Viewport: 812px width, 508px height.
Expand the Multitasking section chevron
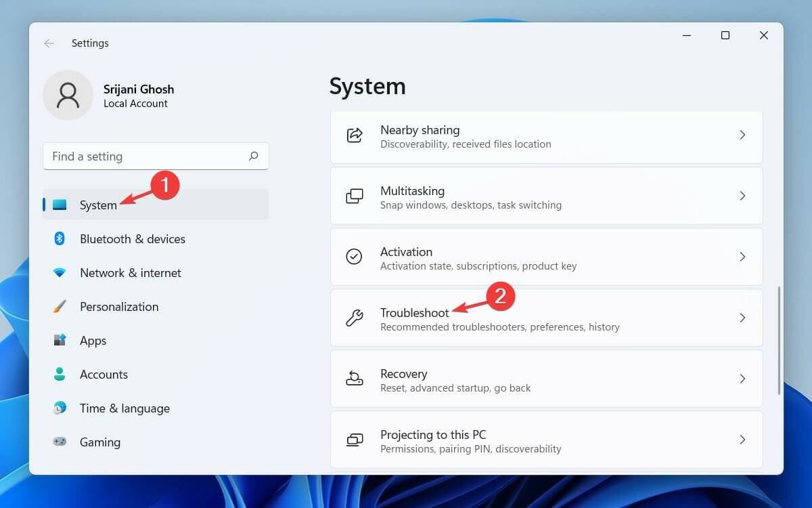coord(742,196)
